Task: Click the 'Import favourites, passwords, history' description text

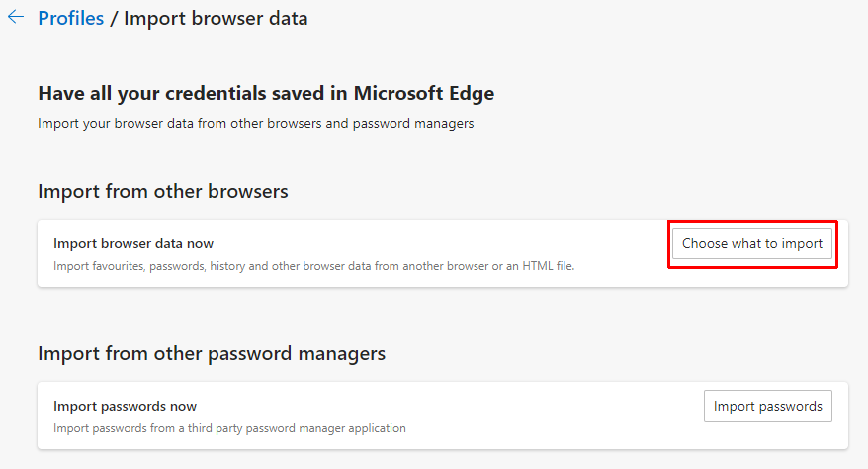Action: pyautogui.click(x=247, y=266)
